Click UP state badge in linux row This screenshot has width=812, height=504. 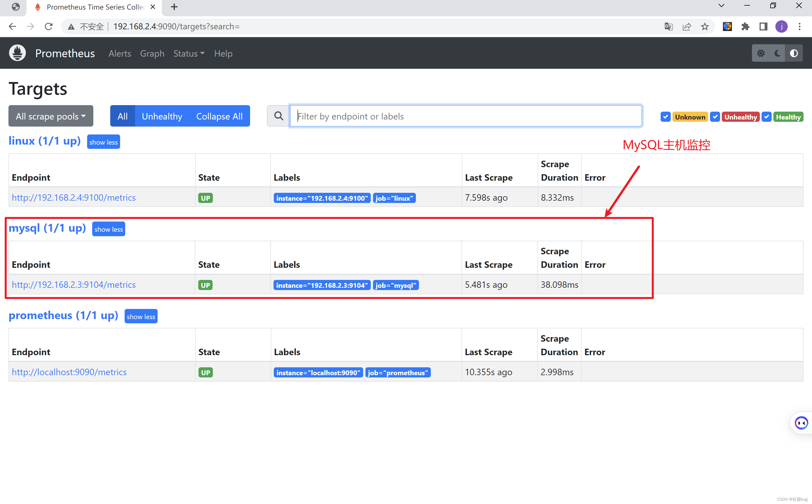[x=205, y=198]
